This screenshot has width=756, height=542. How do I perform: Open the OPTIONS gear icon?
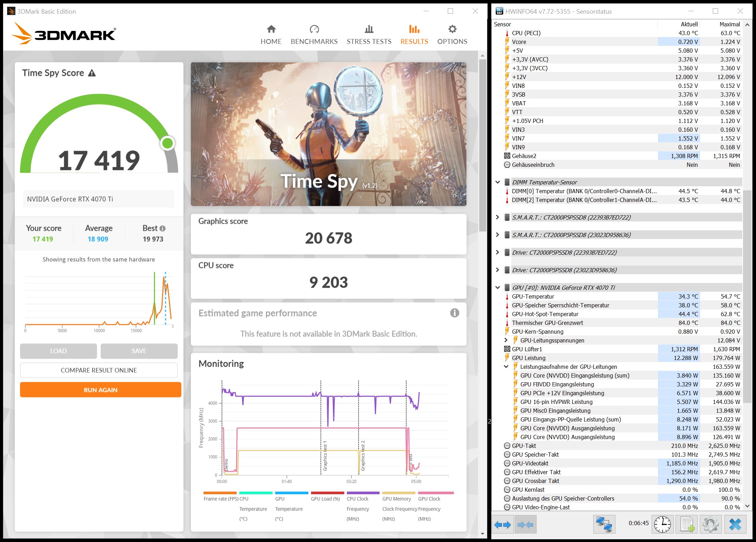click(x=452, y=29)
